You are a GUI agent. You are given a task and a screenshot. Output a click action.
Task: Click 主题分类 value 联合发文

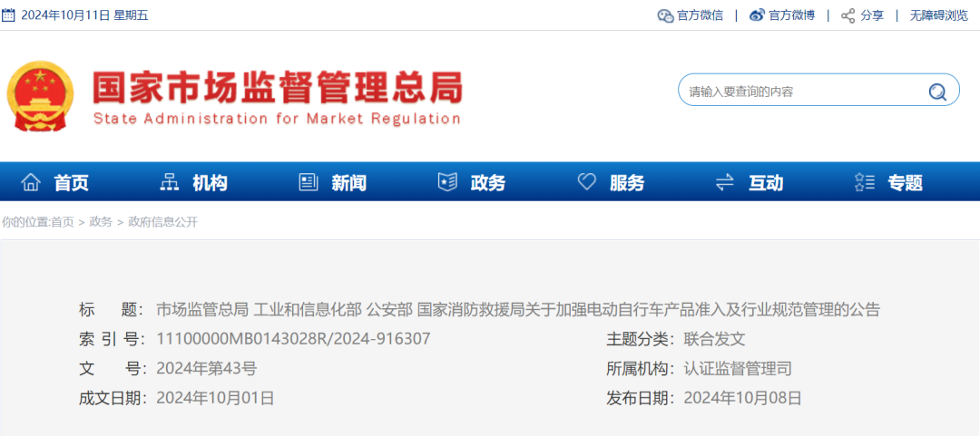click(x=714, y=339)
